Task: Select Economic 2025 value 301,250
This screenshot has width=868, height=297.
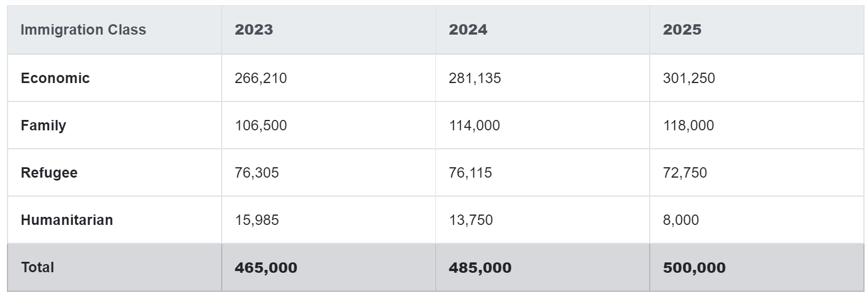Action: click(x=689, y=78)
